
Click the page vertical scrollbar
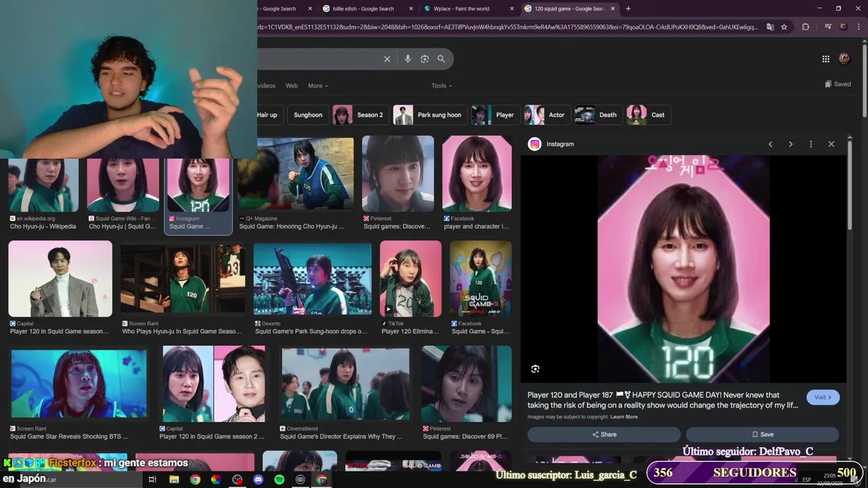tap(864, 81)
